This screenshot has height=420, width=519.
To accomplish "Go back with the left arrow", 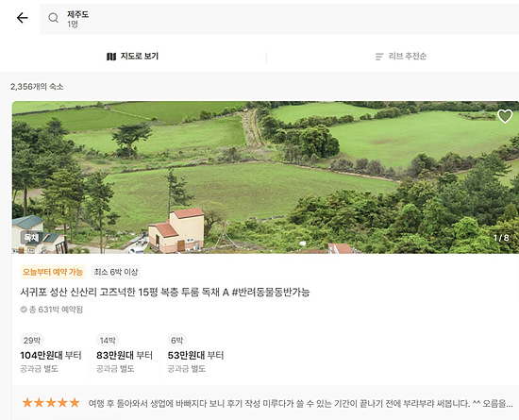I will [x=23, y=18].
